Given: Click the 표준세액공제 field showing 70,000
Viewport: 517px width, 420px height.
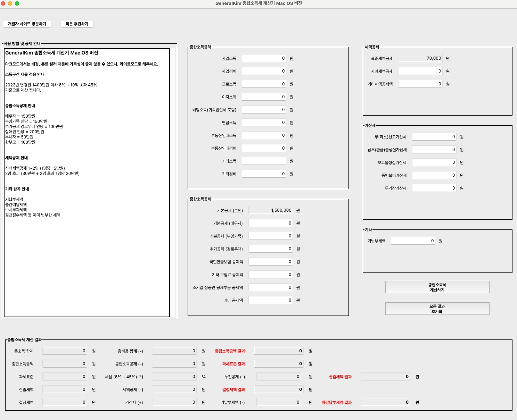Looking at the screenshot, I should (x=420, y=58).
